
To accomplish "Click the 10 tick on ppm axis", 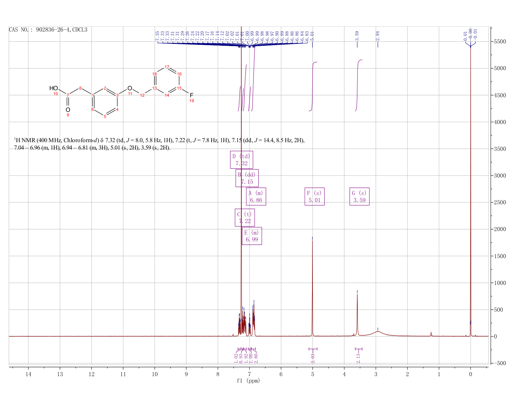I will (x=155, y=374).
